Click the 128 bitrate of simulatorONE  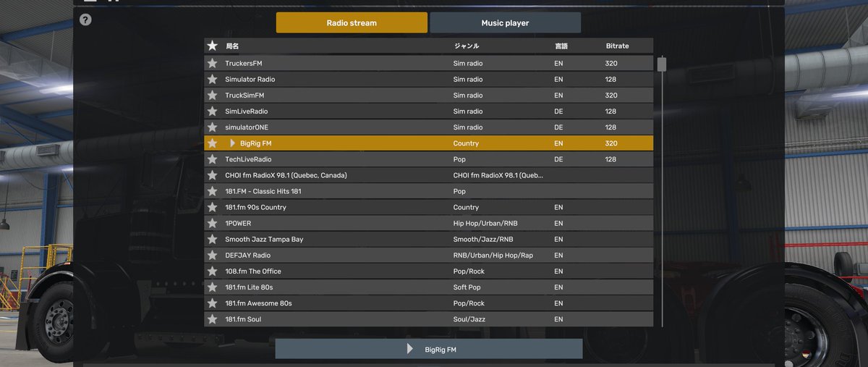[610, 127]
